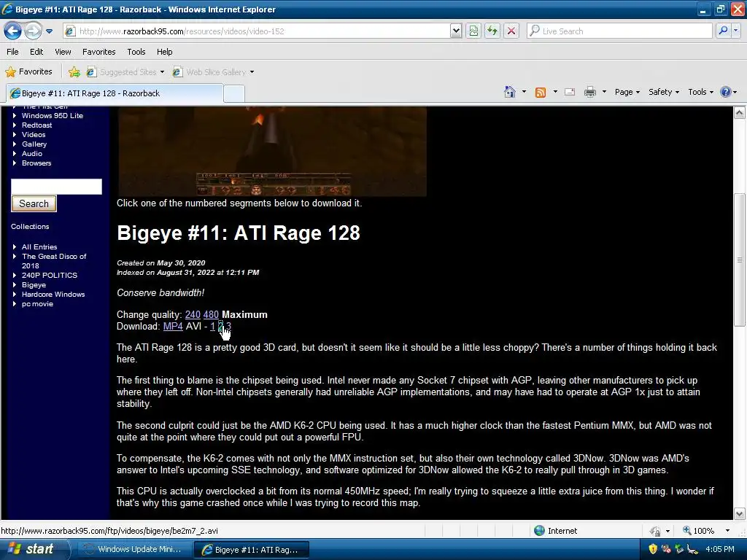Open Web Slice Gallery dropdown
This screenshot has height=560, width=747.
[x=213, y=72]
